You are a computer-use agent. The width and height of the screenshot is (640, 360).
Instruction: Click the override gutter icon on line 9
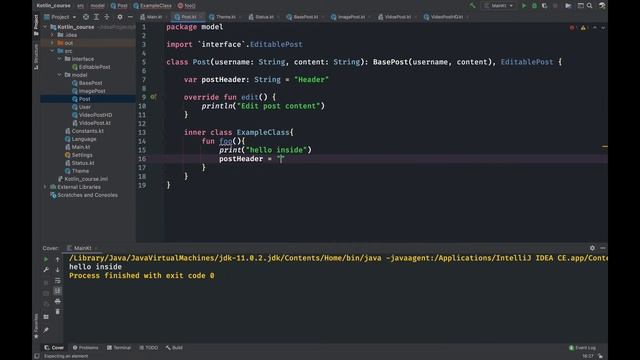(x=153, y=97)
